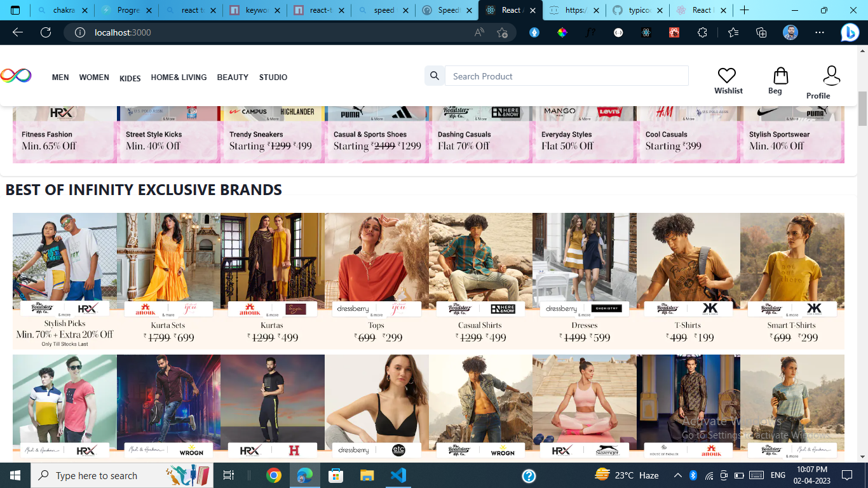The image size is (868, 488).
Task: Open the KIDES category
Action: [x=130, y=78]
